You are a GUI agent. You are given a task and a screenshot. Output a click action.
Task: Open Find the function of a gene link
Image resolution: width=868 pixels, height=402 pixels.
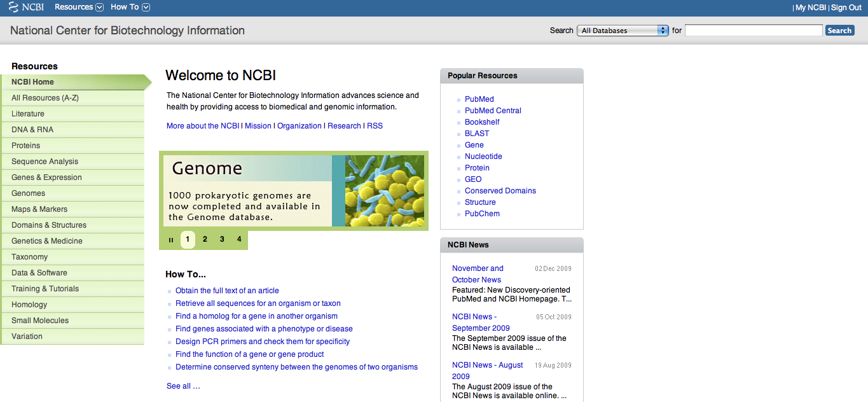(250, 354)
